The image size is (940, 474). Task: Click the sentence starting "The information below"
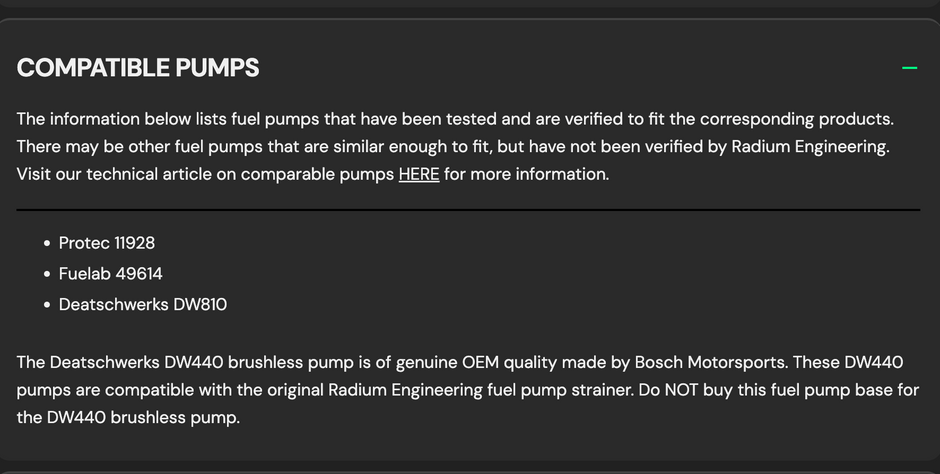pos(455,119)
